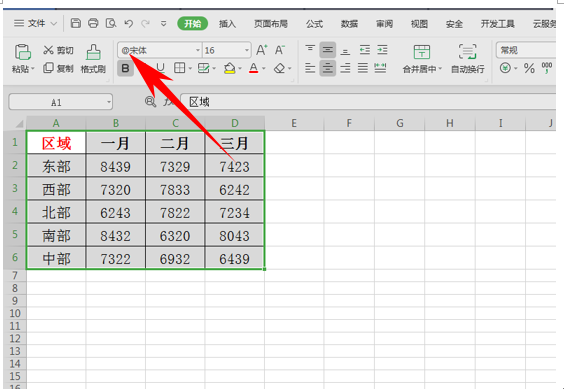Screen dimensions: 564x389
Task: Align cell content to the top
Action: (x=310, y=50)
